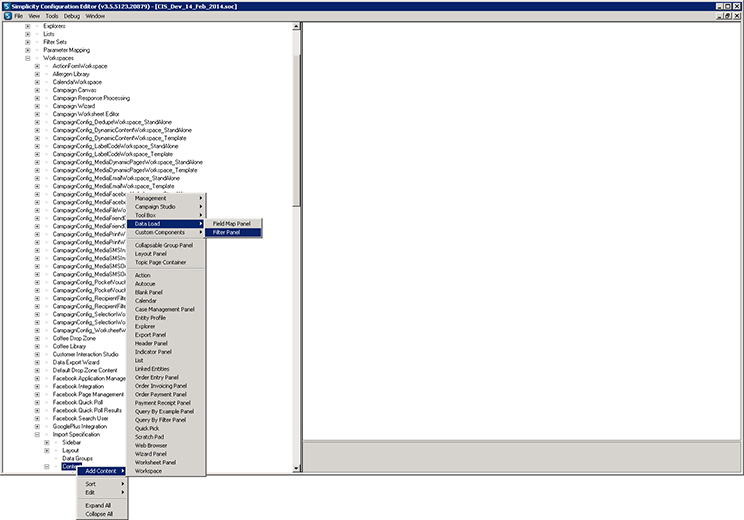Viewport: 744px width, 520px height.
Task: Choose Linked Entities from the menu
Action: pyautogui.click(x=166, y=369)
